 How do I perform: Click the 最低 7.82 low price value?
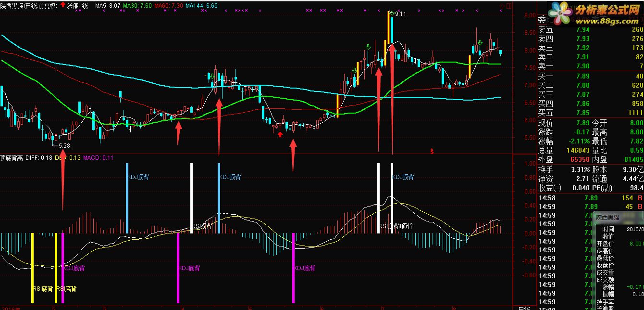636,141
